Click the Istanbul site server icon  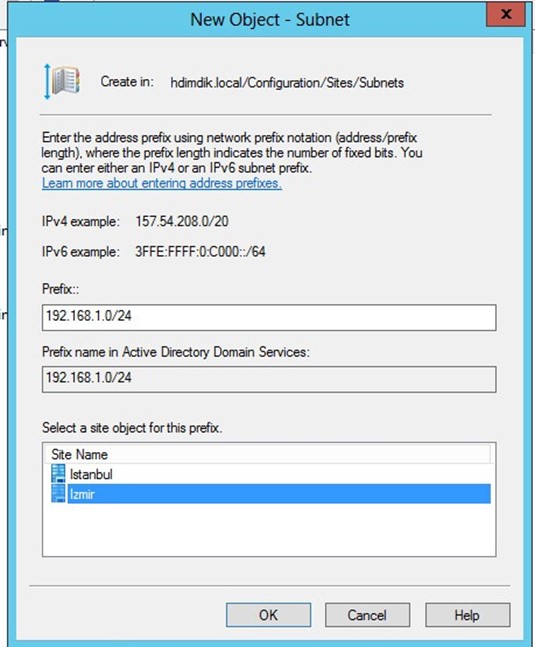click(x=58, y=474)
